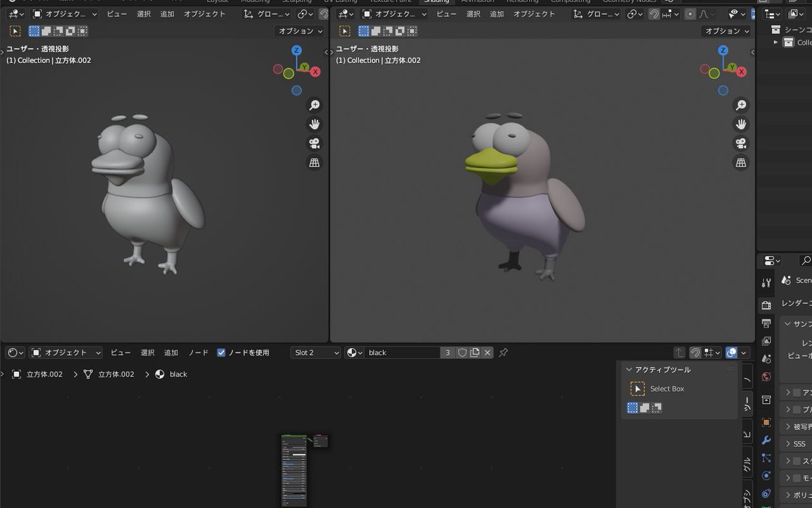Click node editor parent node tree arrow icon
Screen dimensions: 812x508
coord(679,353)
